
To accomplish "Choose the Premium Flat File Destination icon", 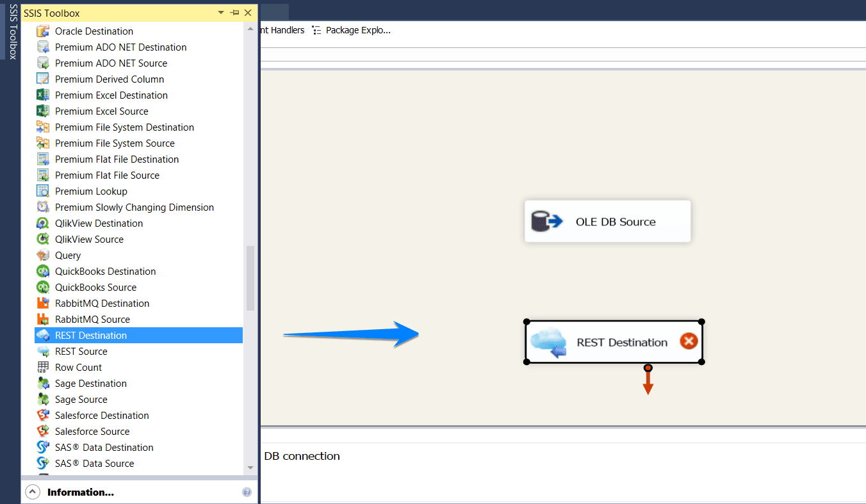I will coord(43,159).
